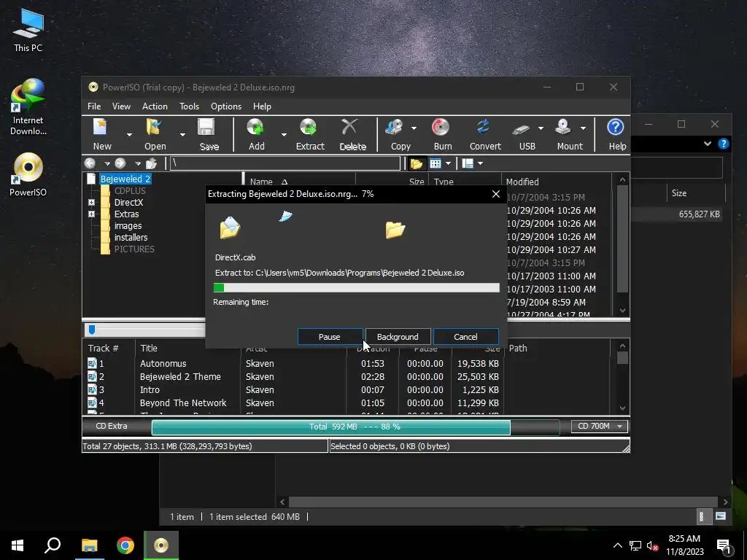
Task: Open the File menu
Action: click(94, 106)
